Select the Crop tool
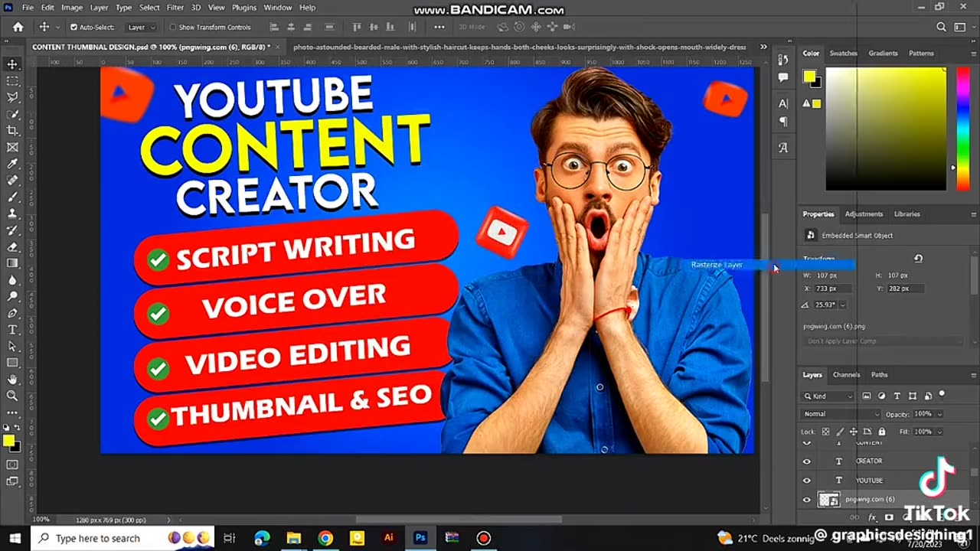Image resolution: width=980 pixels, height=551 pixels. coord(12,131)
